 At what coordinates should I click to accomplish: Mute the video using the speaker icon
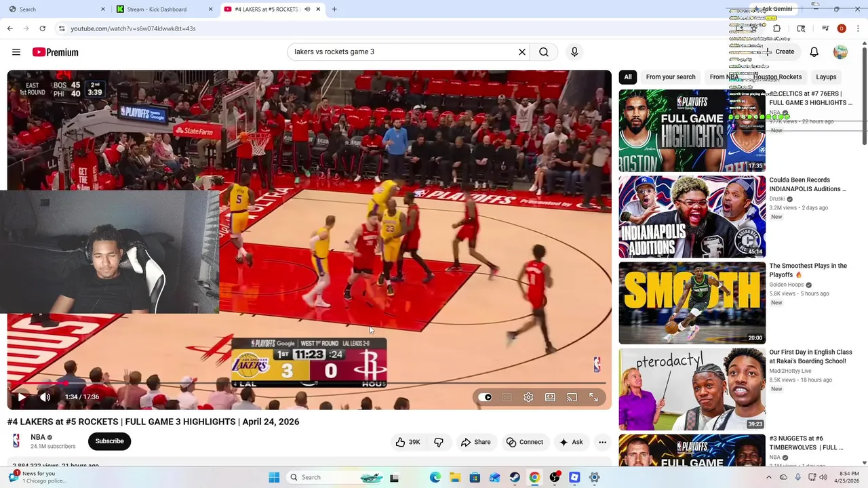[45, 397]
